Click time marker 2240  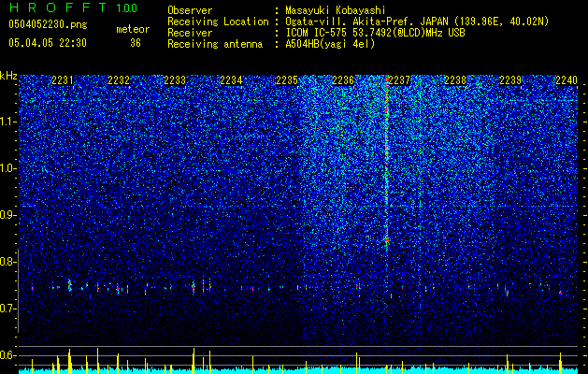coord(566,79)
